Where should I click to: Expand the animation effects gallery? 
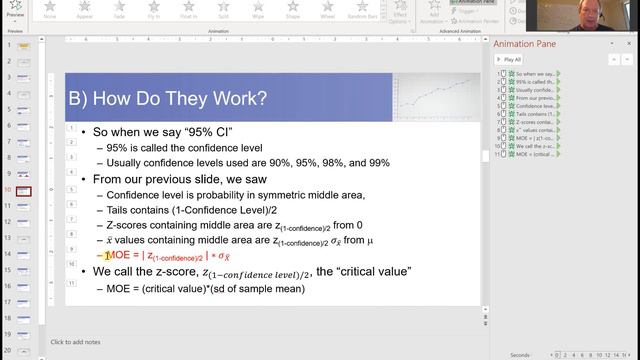point(383,18)
